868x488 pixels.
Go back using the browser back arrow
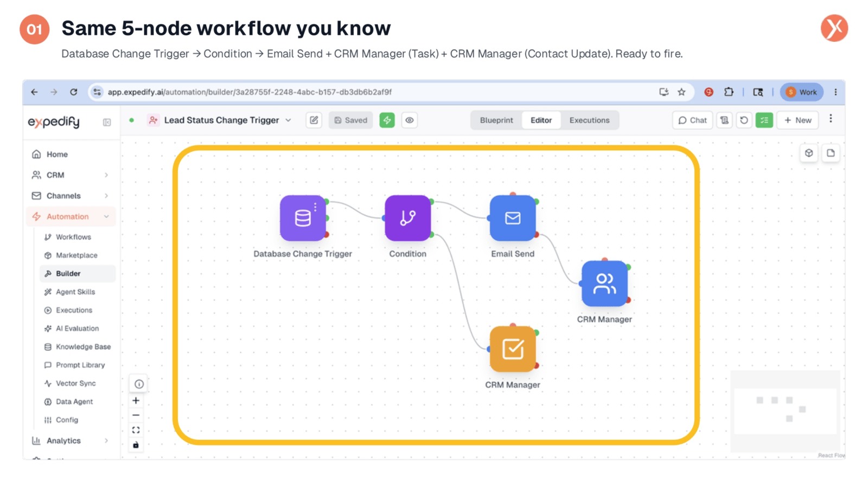pyautogui.click(x=34, y=92)
